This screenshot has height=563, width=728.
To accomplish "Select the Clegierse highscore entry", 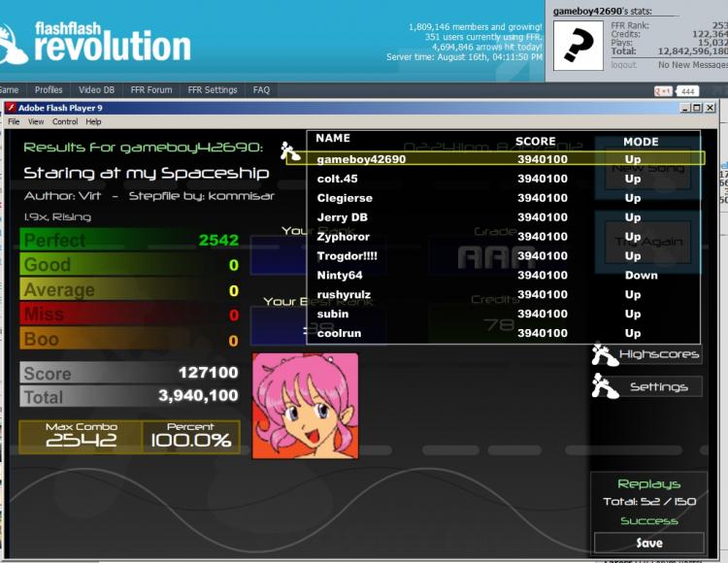I will [504, 198].
